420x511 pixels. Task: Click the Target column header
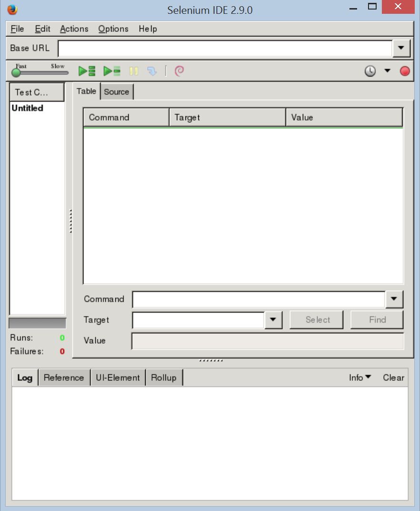click(227, 117)
